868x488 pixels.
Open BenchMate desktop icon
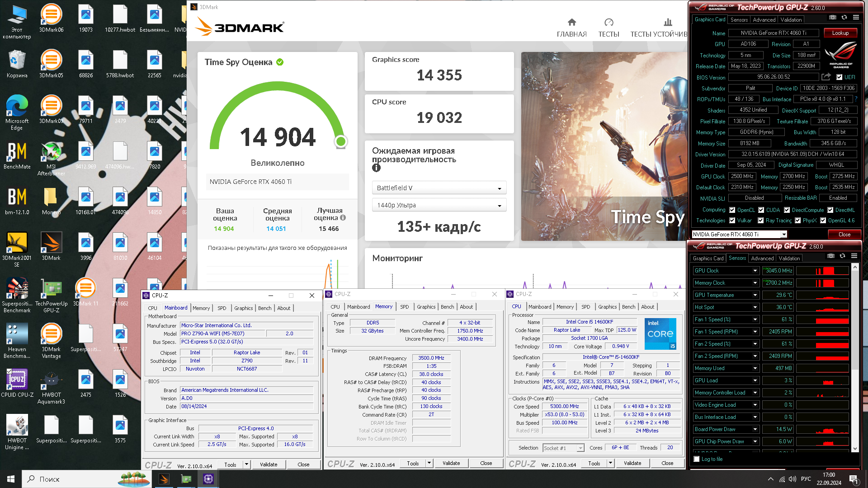(17, 155)
